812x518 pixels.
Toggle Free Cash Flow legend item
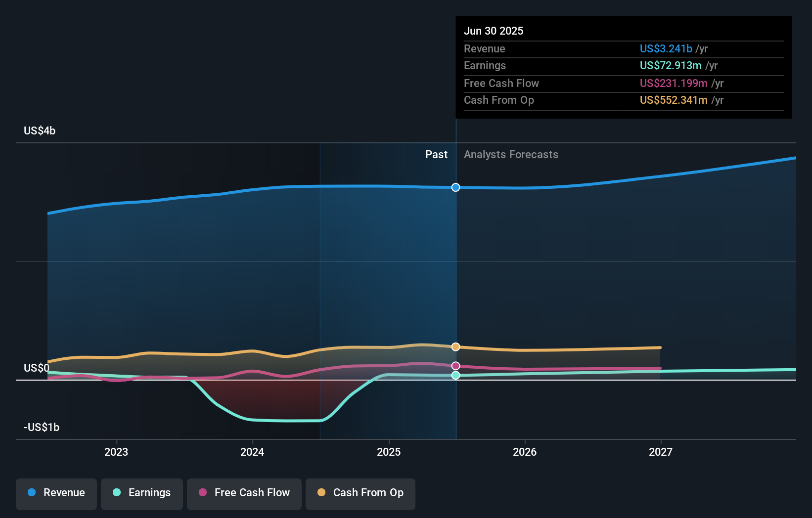[x=244, y=493]
